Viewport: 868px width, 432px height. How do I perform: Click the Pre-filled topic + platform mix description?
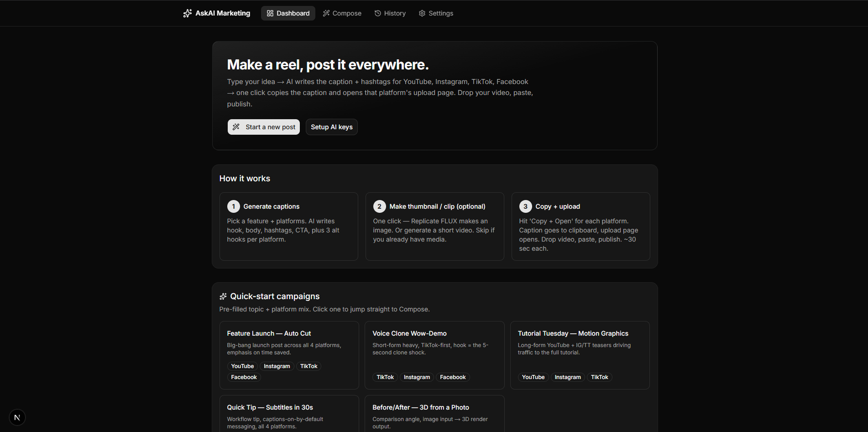[x=324, y=309]
